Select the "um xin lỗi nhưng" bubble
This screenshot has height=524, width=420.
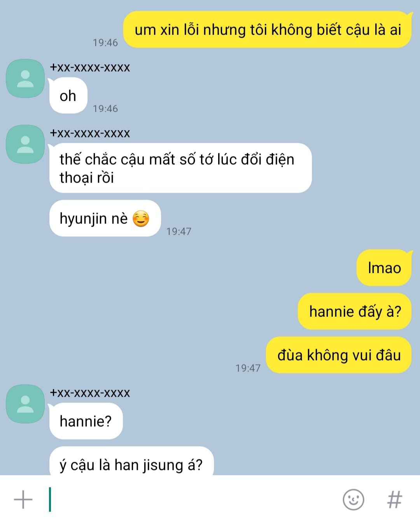[268, 30]
